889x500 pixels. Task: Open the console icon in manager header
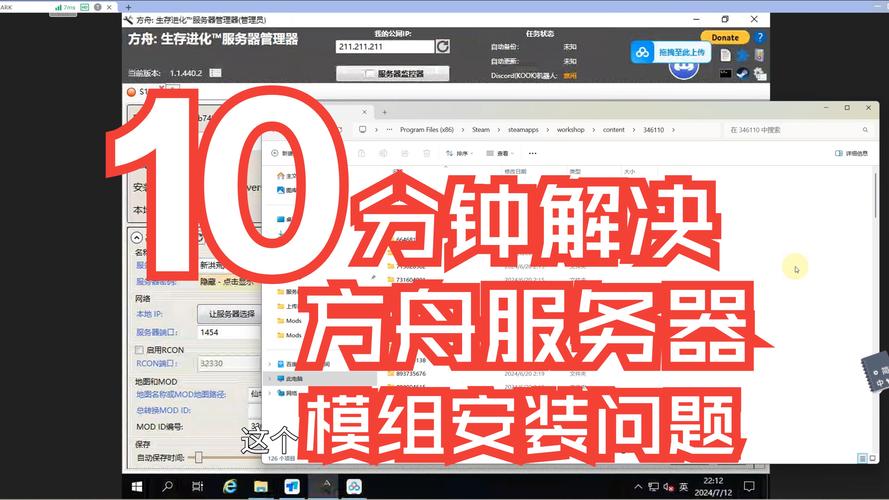point(725,73)
